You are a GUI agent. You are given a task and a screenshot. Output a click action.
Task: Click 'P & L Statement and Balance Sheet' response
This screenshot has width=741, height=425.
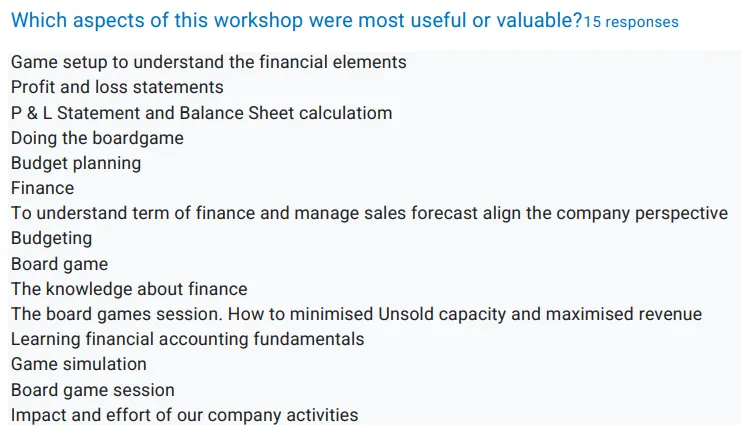[201, 113]
